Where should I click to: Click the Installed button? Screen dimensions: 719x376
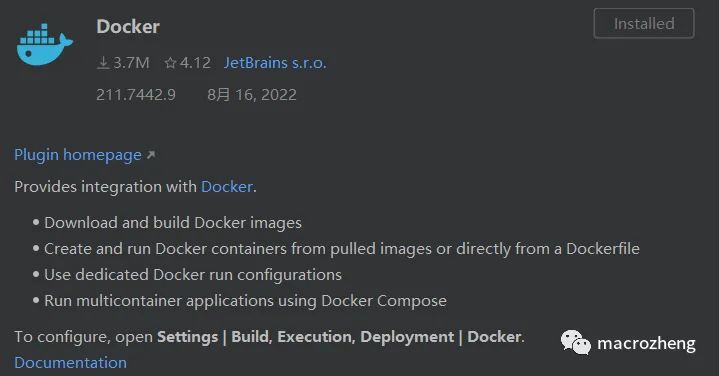point(644,23)
